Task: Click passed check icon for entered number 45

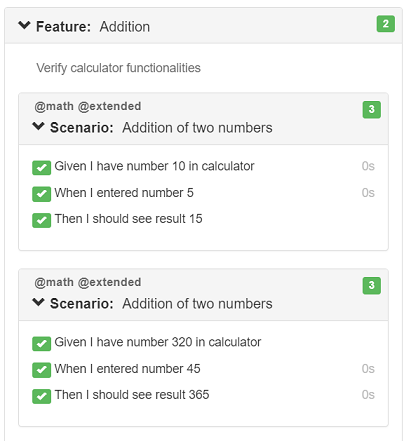Action: (x=41, y=370)
